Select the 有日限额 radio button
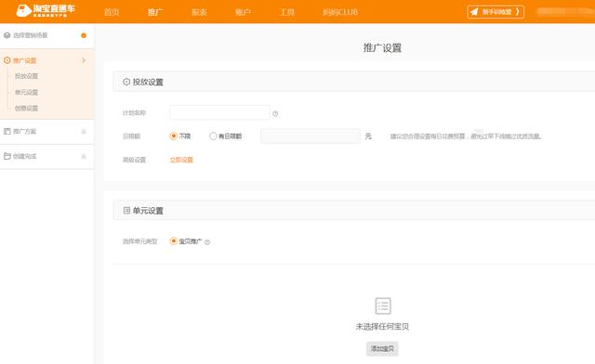The width and height of the screenshot is (595, 364). coord(213,136)
